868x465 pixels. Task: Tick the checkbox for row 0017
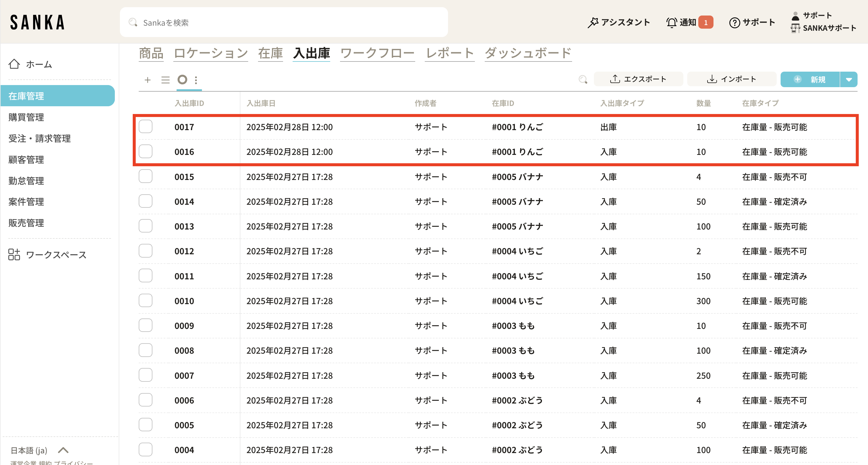coord(146,127)
